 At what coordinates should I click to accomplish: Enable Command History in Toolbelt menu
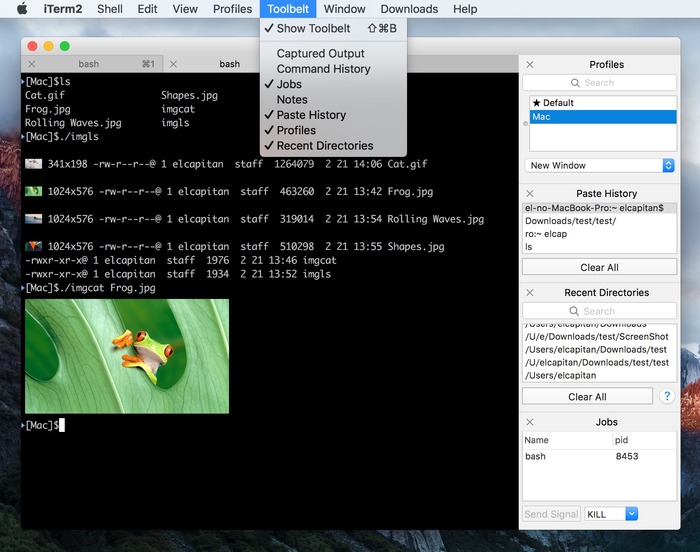pyautogui.click(x=333, y=69)
